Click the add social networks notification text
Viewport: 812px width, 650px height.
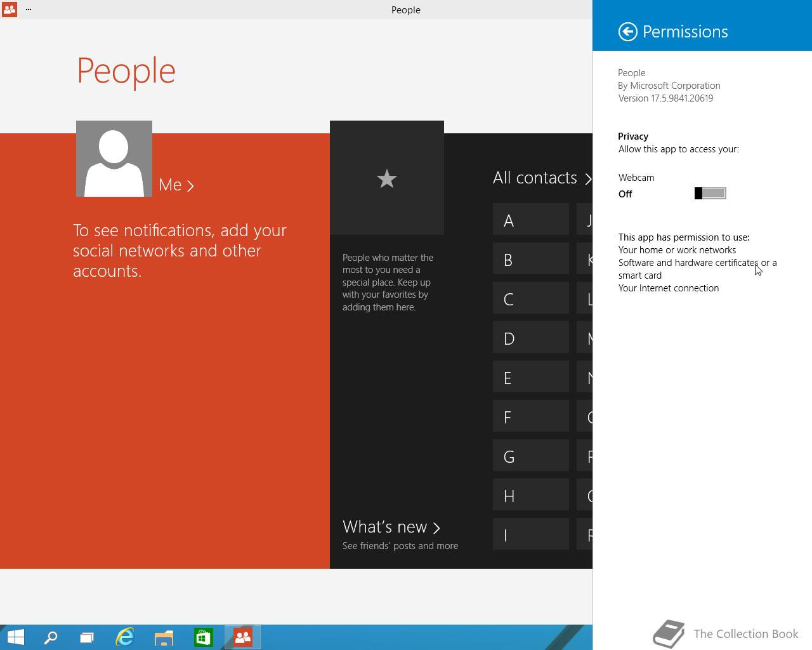point(180,250)
